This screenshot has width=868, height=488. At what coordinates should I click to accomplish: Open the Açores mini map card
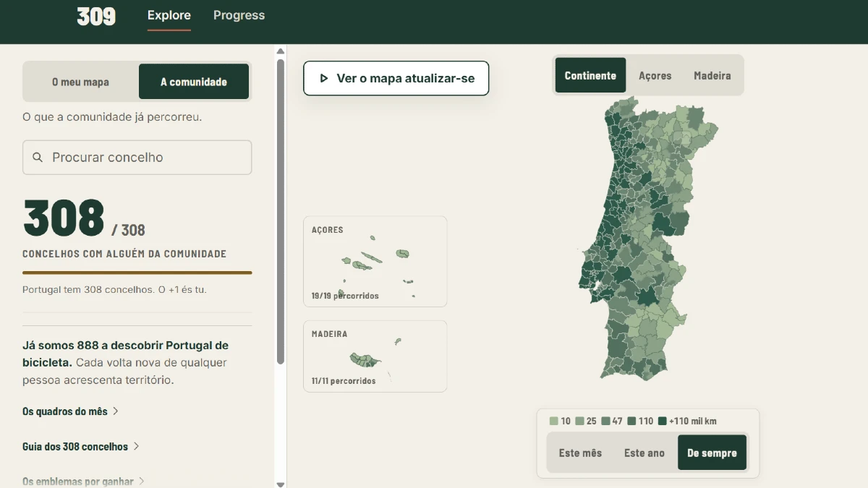[x=375, y=262]
